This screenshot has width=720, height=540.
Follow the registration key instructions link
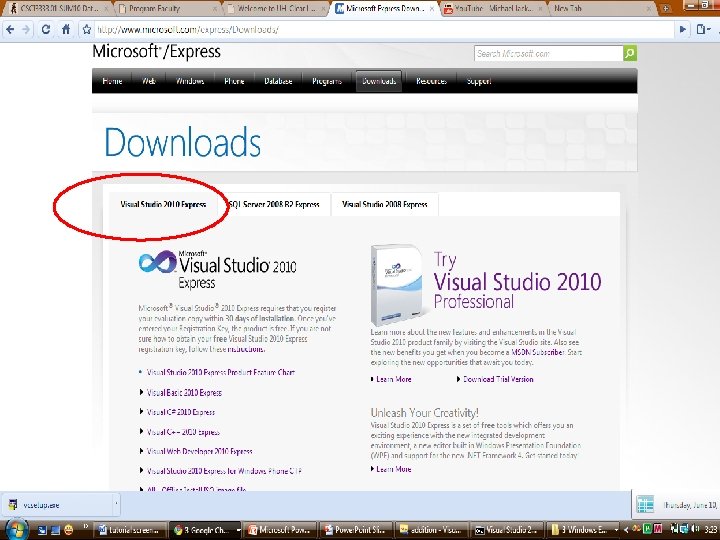coord(246,349)
